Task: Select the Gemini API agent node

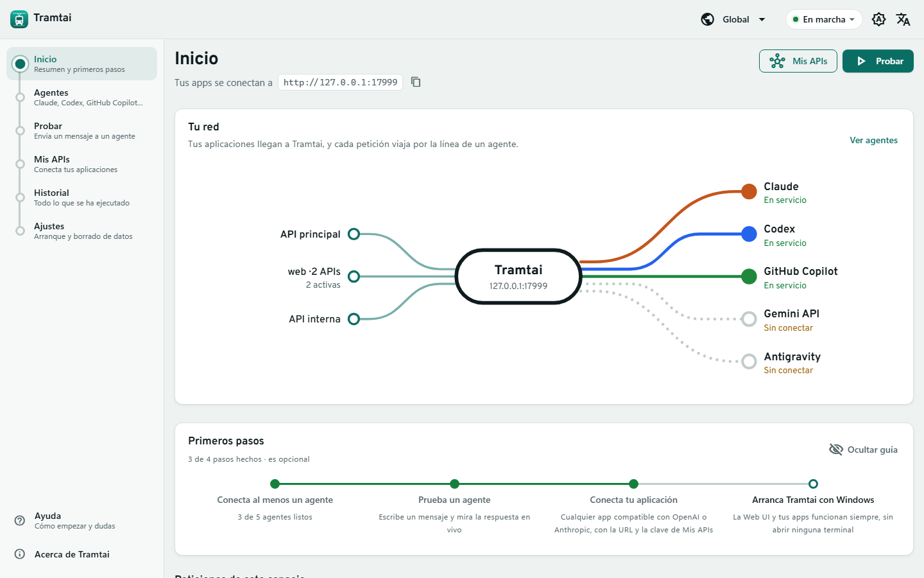Action: click(x=749, y=319)
